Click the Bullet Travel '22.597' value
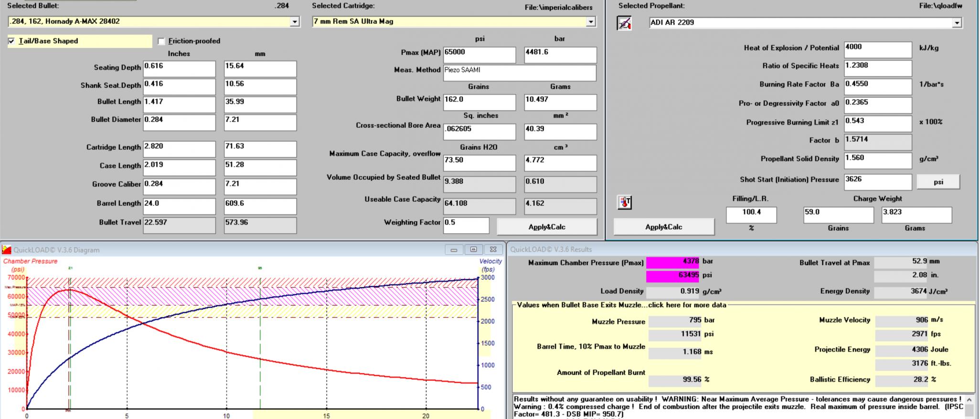This screenshot has height=419, width=980. (x=180, y=225)
